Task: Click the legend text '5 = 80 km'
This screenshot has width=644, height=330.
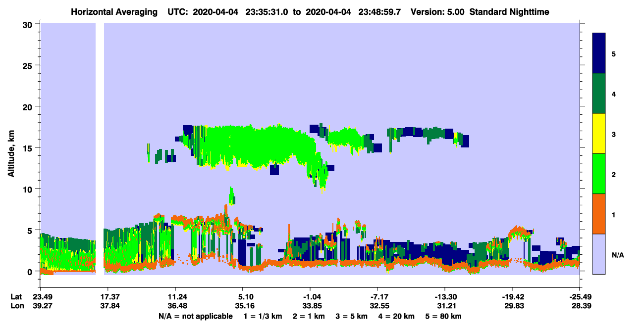Action: pyautogui.click(x=444, y=316)
